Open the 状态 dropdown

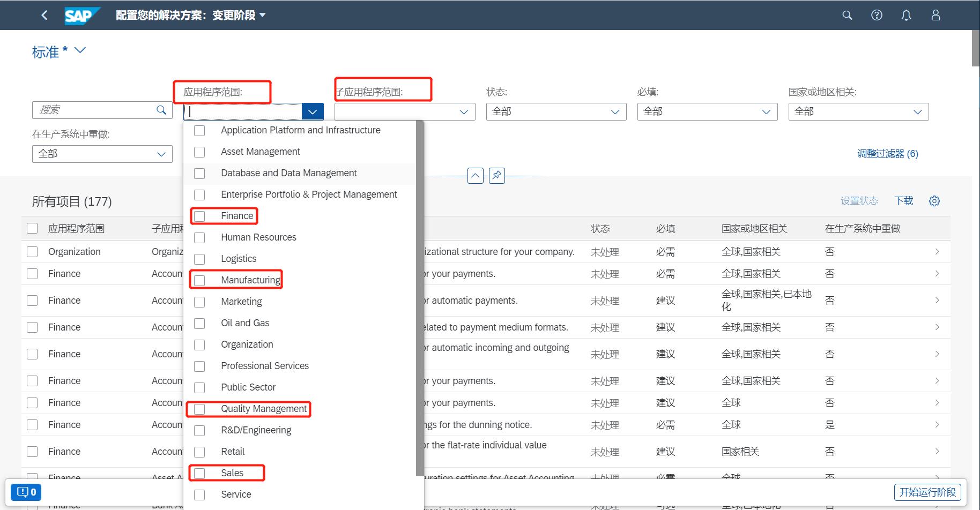(x=614, y=111)
